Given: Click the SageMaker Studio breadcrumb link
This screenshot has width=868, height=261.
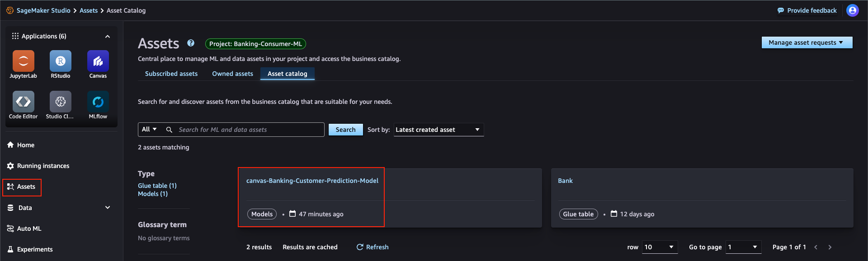Looking at the screenshot, I should pyautogui.click(x=43, y=10).
